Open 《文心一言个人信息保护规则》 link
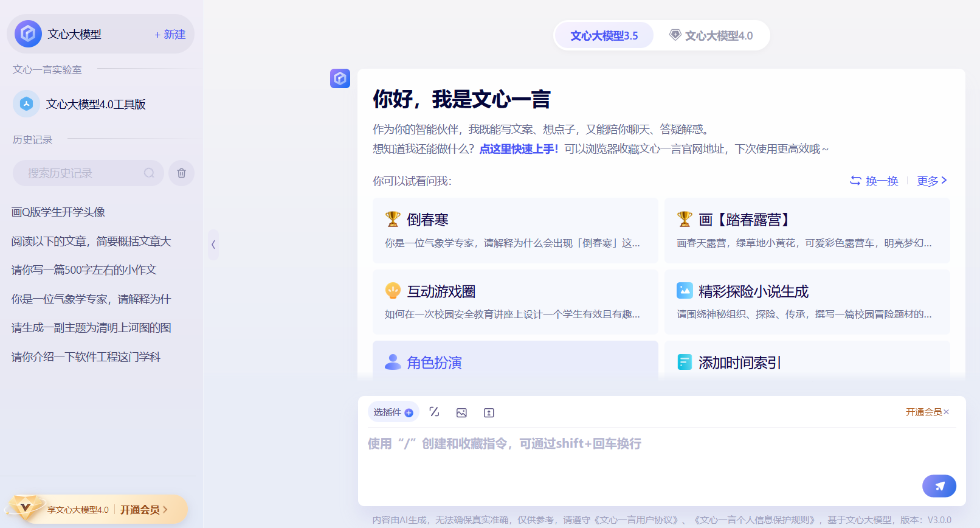Viewport: 980px width, 528px height. click(756, 519)
